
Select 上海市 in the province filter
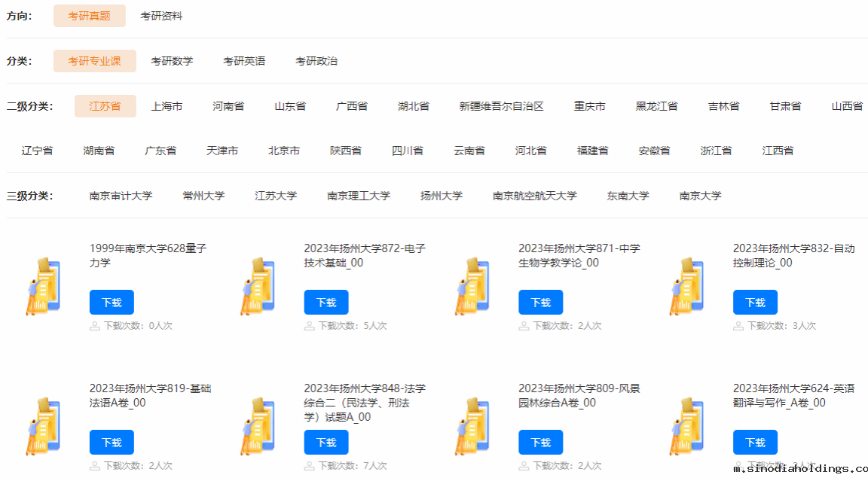click(167, 106)
